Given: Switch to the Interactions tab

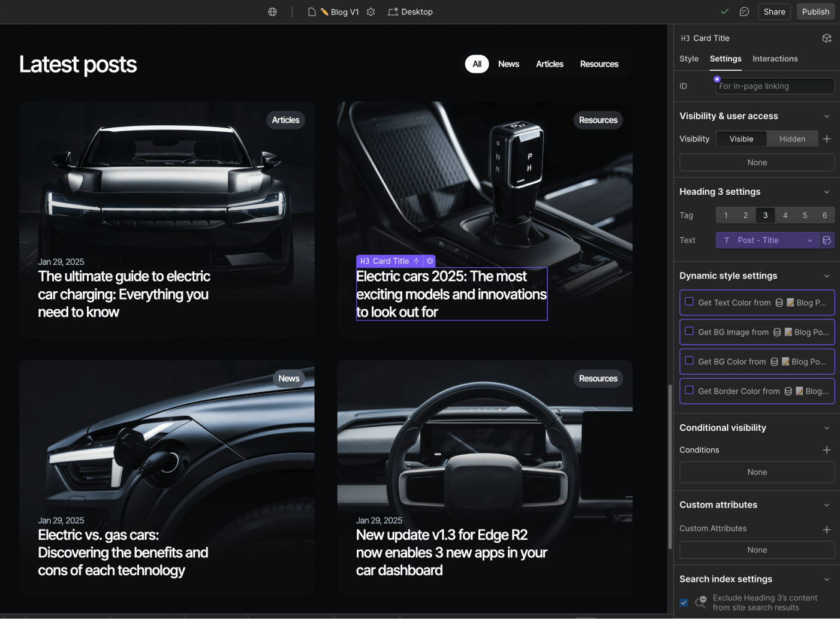Looking at the screenshot, I should pos(775,58).
